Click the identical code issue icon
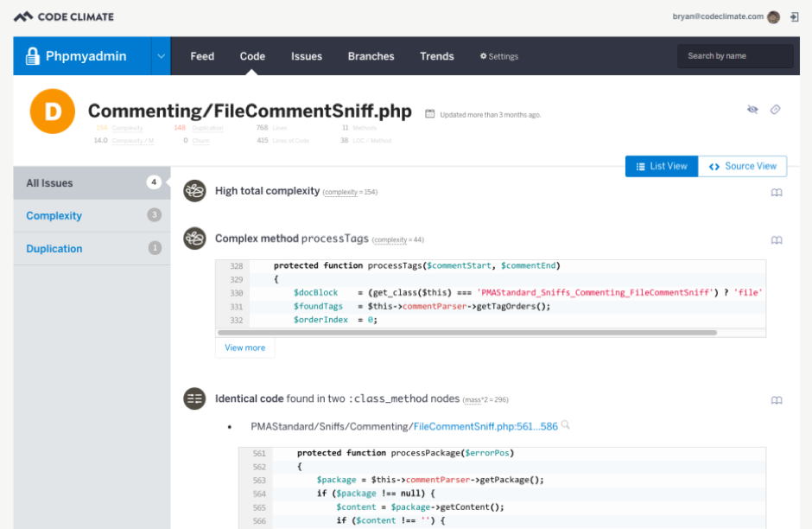Image resolution: width=812 pixels, height=529 pixels. click(x=194, y=398)
